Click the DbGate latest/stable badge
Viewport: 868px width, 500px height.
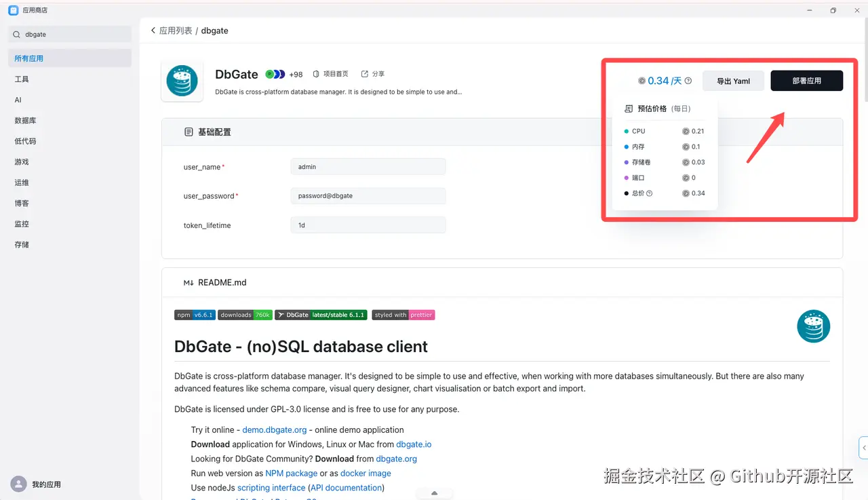click(321, 315)
